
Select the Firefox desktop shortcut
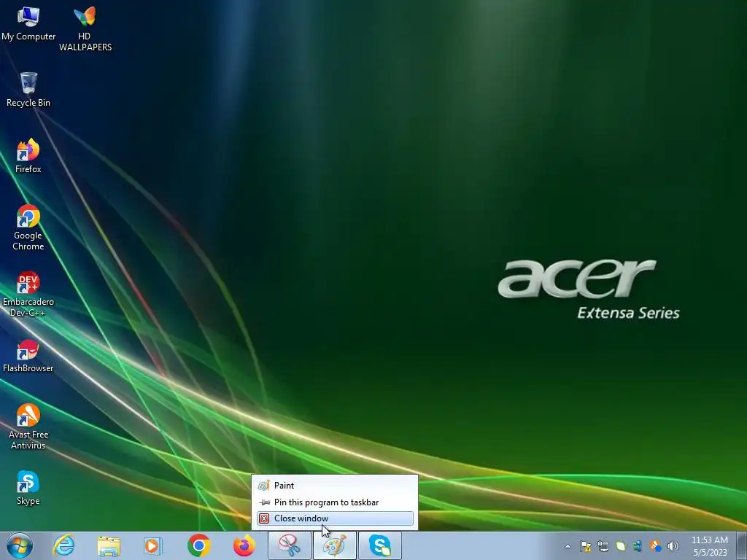[28, 156]
